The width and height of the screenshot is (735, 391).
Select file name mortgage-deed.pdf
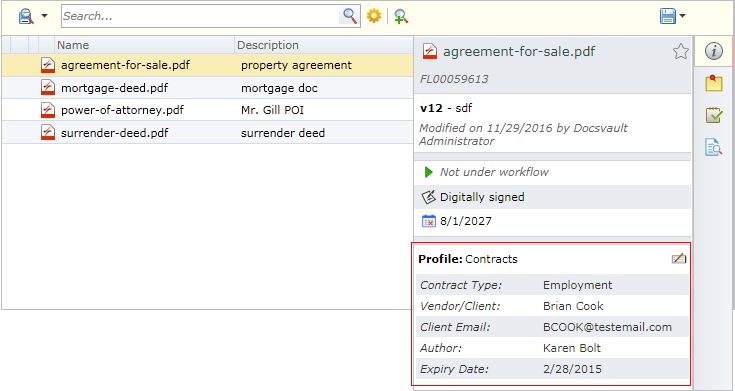[x=114, y=88]
